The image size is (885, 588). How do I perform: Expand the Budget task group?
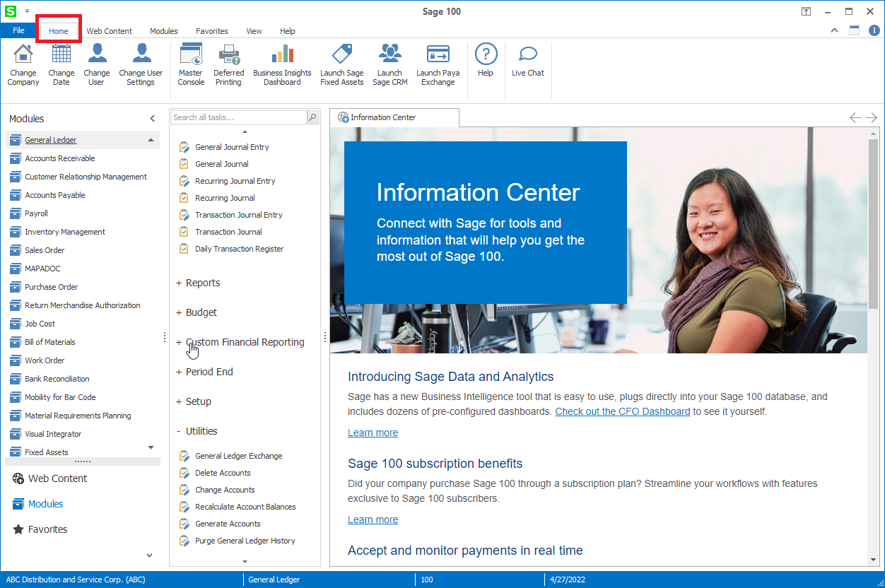(197, 312)
